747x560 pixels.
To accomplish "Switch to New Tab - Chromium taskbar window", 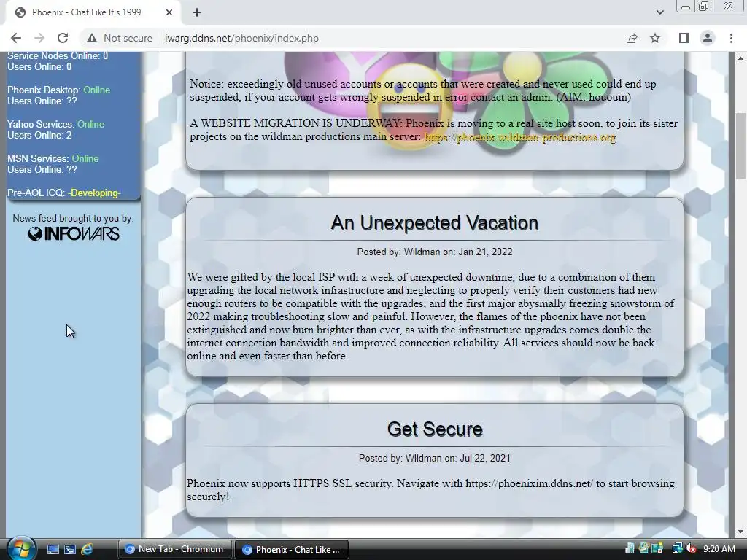I will click(x=174, y=549).
